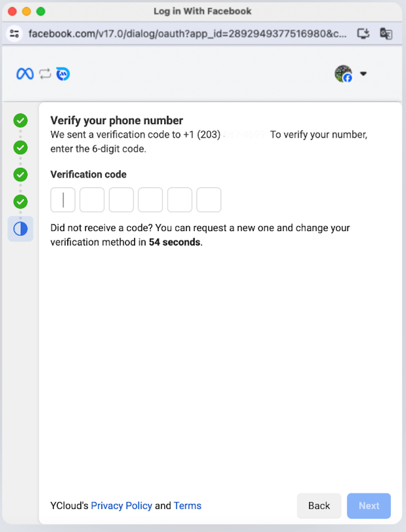Click the Meta infinity logo
This screenshot has width=406, height=532.
(x=25, y=74)
